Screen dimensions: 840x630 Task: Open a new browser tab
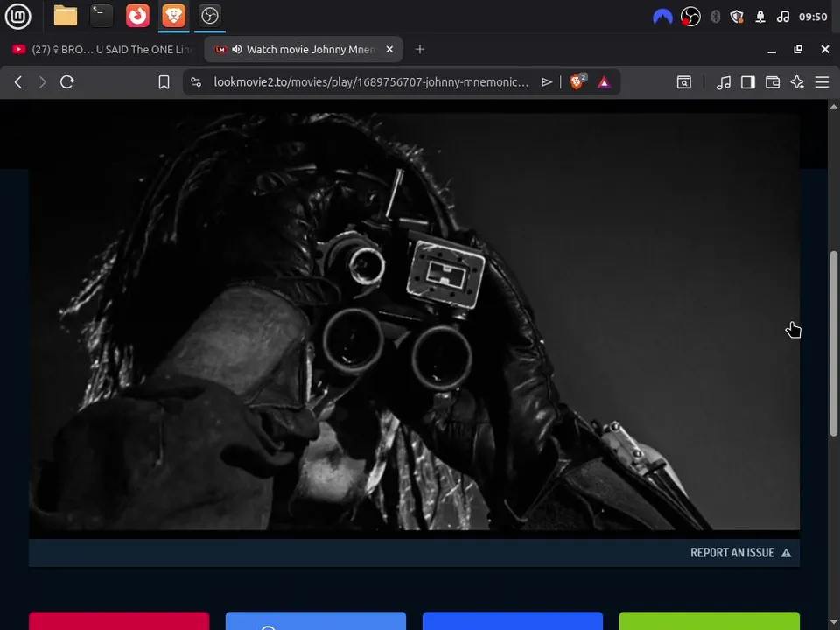click(x=420, y=49)
